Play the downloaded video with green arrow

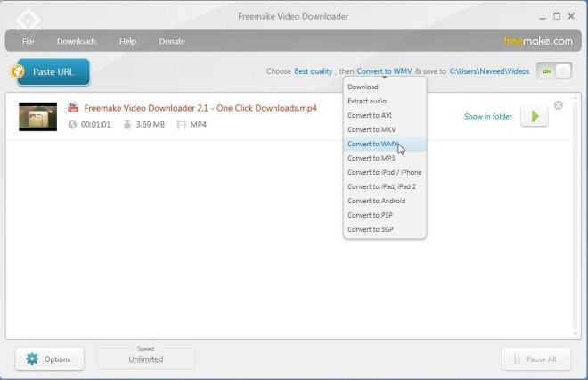click(535, 116)
